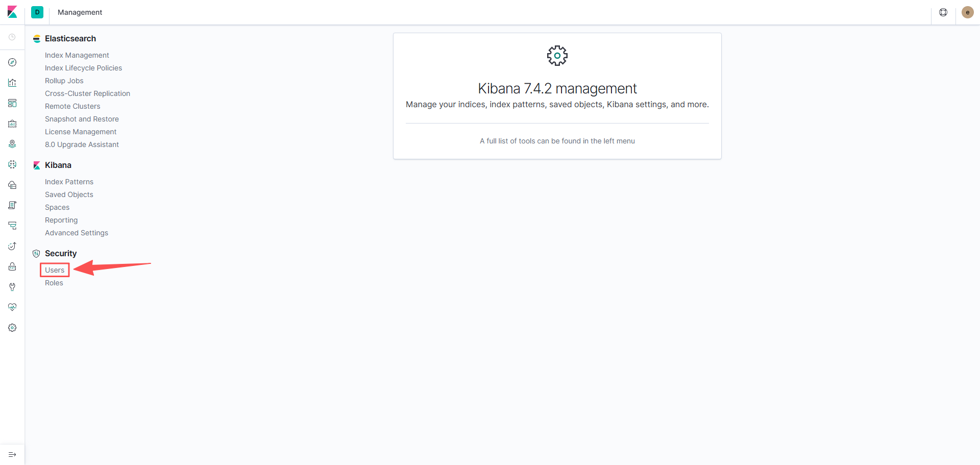The width and height of the screenshot is (980, 465).
Task: Open Index Lifecycle Policies link
Action: [x=83, y=68]
